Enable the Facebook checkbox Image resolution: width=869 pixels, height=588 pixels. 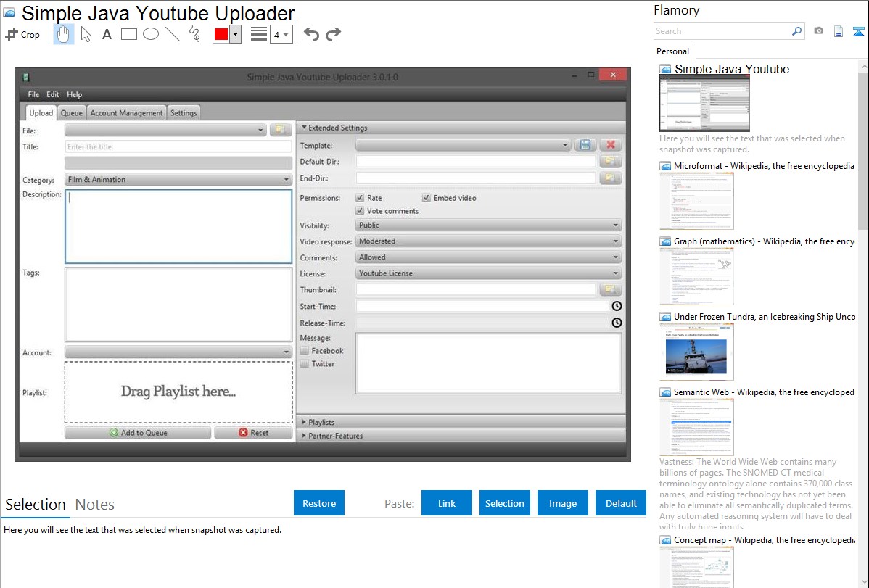(x=304, y=351)
